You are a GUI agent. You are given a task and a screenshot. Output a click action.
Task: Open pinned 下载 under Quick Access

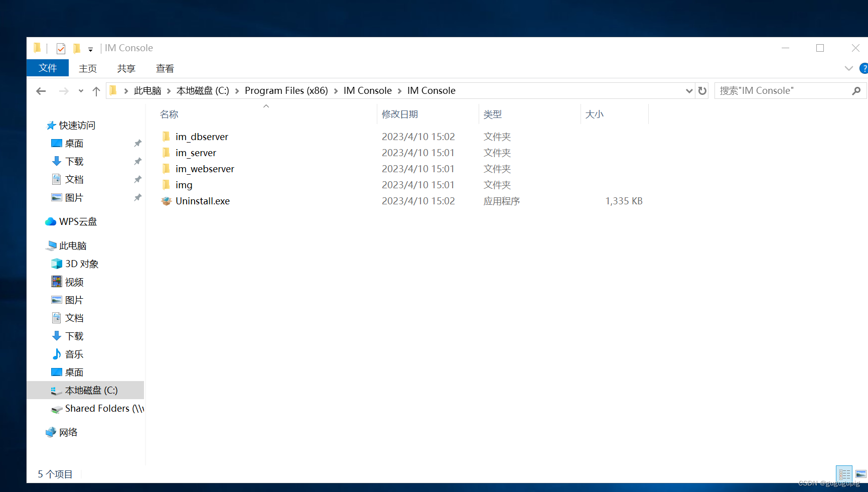74,162
